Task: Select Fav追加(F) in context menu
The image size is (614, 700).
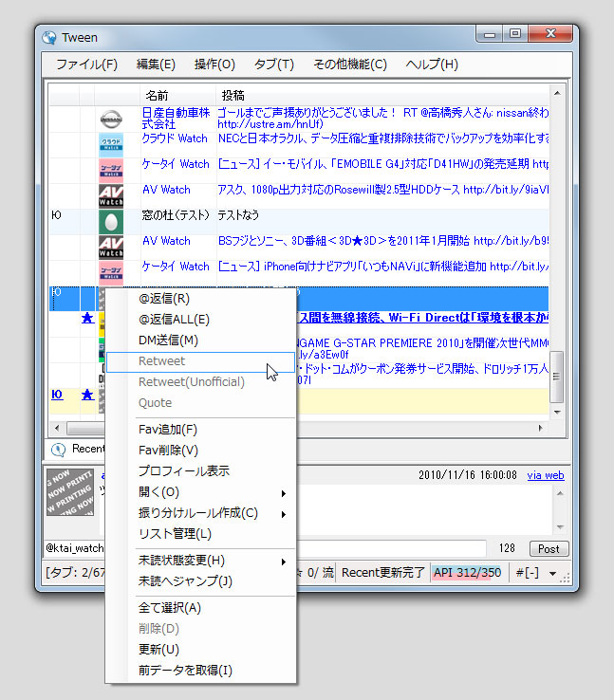Action: pyautogui.click(x=200, y=430)
